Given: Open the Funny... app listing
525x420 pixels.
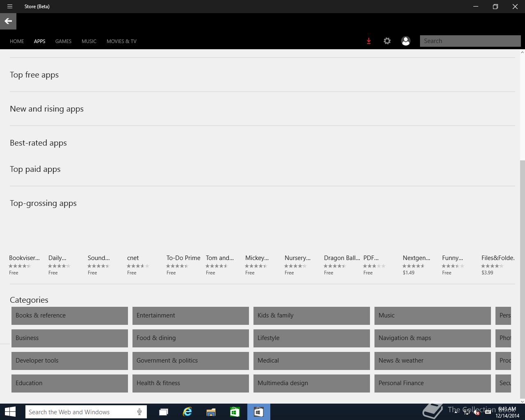Looking at the screenshot, I should click(453, 265).
